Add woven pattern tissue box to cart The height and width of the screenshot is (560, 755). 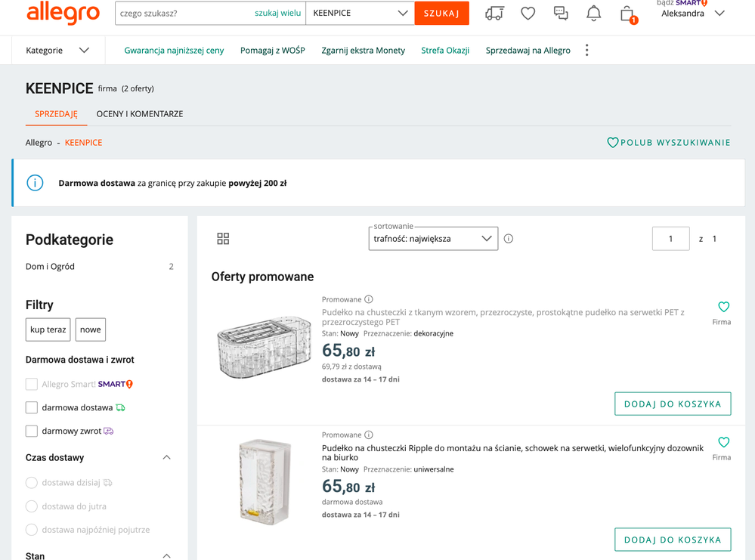(x=673, y=404)
